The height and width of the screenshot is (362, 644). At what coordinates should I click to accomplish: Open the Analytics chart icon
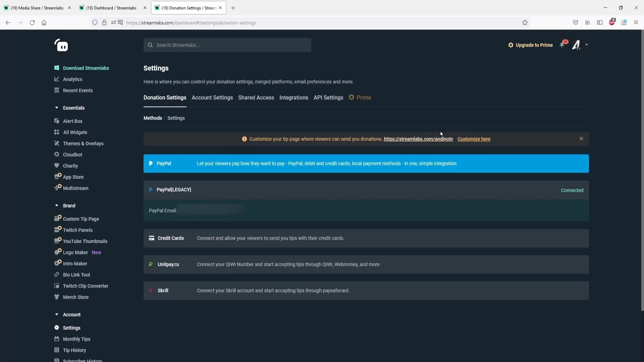pos(57,79)
